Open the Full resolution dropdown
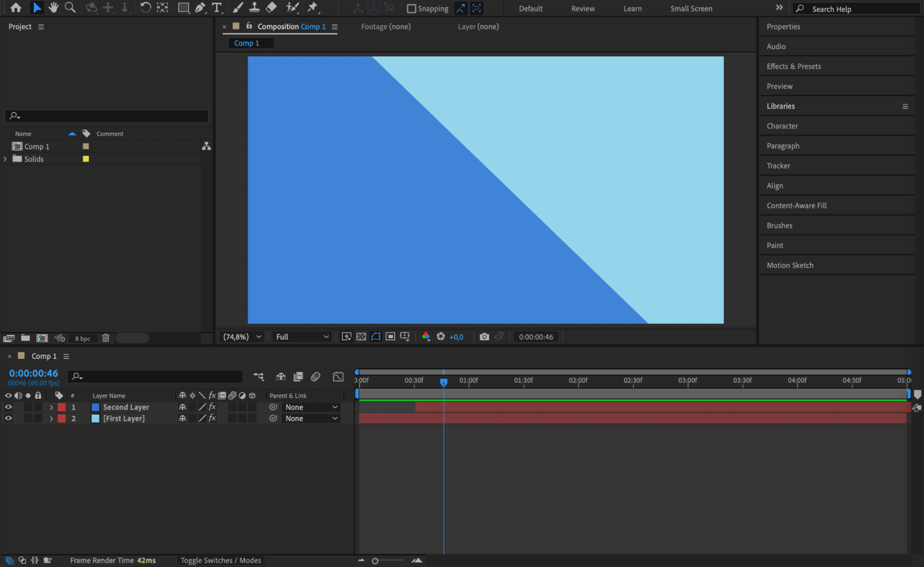Image resolution: width=924 pixels, height=567 pixels. (x=302, y=337)
